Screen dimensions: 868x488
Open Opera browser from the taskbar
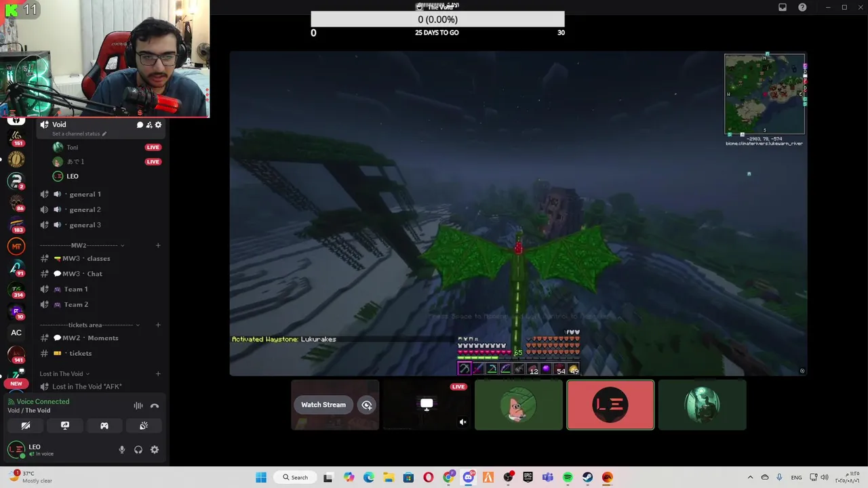pos(428,477)
